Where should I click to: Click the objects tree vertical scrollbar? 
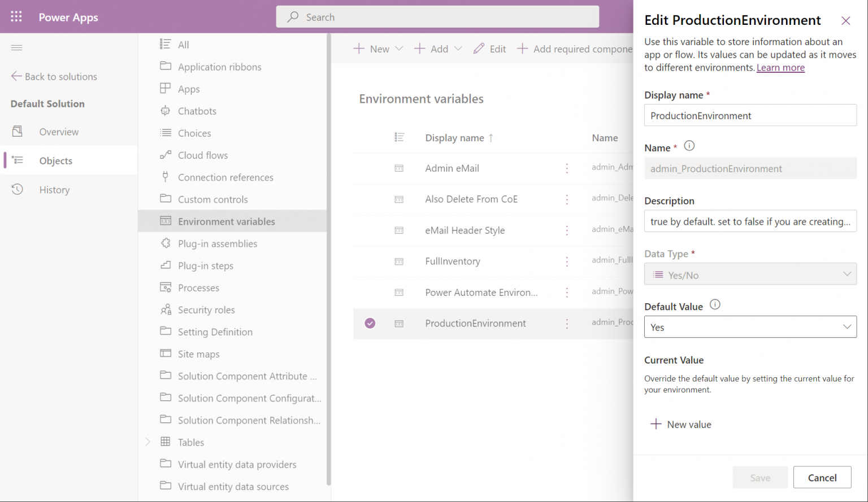pos(328,260)
